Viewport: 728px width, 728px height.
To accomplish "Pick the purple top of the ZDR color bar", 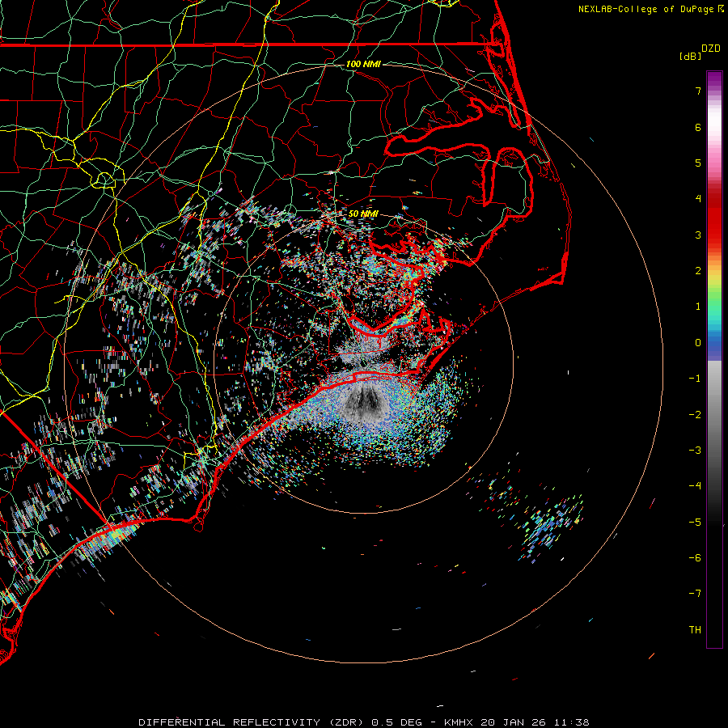I will (x=714, y=79).
